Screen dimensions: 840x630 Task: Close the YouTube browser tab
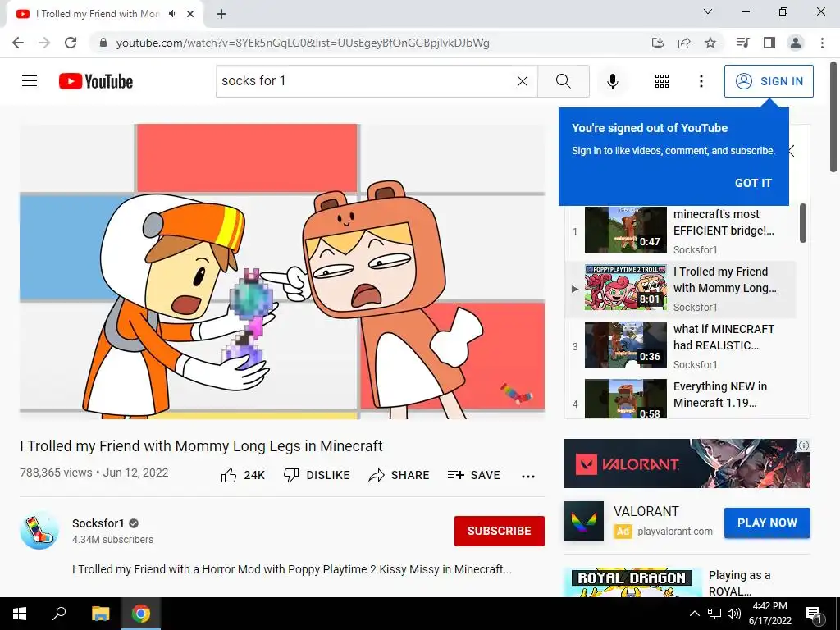point(190,14)
